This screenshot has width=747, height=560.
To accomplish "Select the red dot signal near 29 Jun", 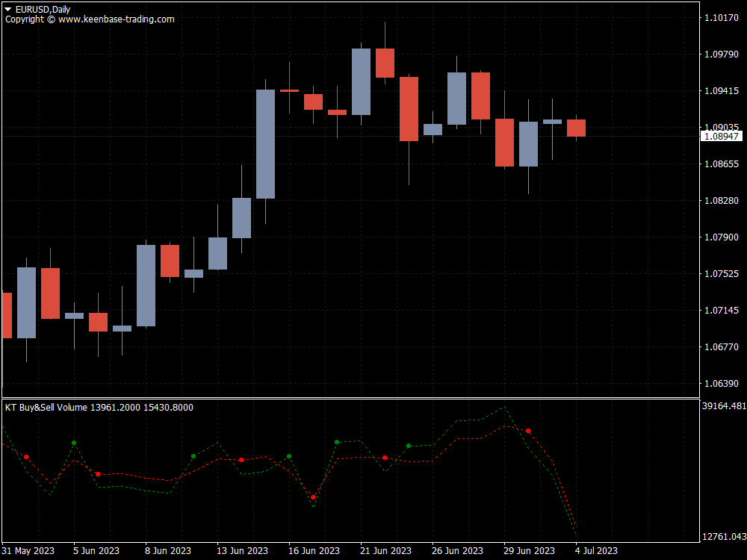I will tap(529, 429).
